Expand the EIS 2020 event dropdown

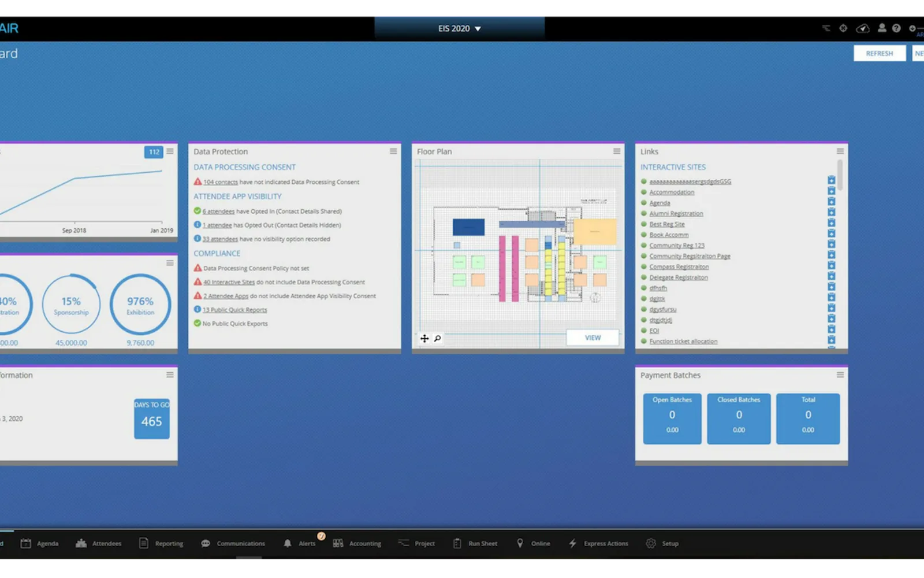click(460, 28)
